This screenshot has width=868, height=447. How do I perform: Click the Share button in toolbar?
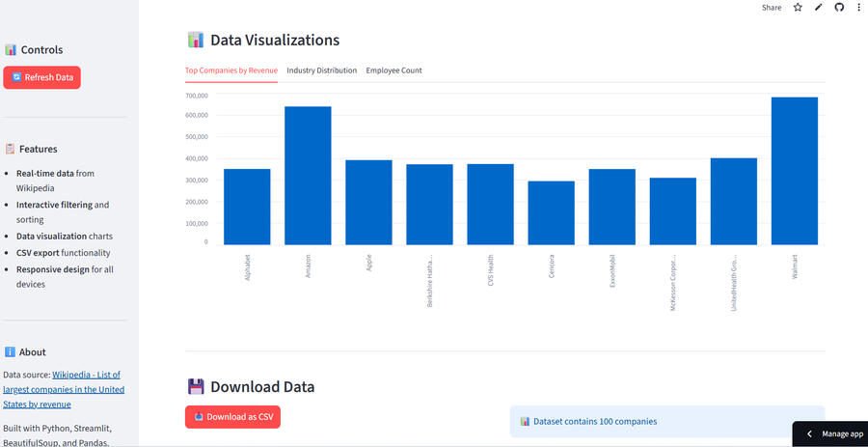point(772,8)
